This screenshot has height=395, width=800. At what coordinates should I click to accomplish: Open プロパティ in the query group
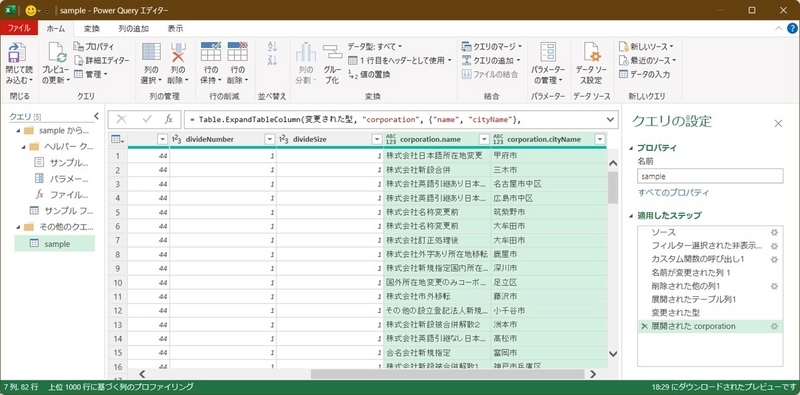(94, 46)
